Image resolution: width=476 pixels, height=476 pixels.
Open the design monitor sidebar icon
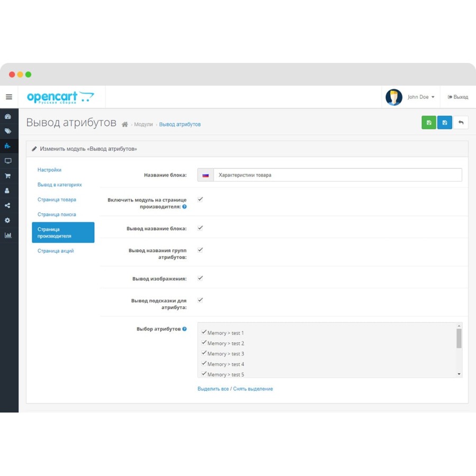click(x=8, y=161)
